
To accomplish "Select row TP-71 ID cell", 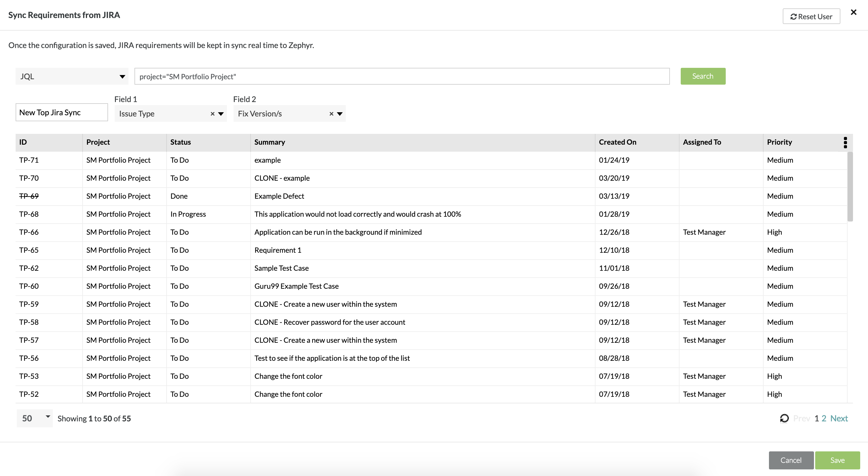I will [49, 160].
